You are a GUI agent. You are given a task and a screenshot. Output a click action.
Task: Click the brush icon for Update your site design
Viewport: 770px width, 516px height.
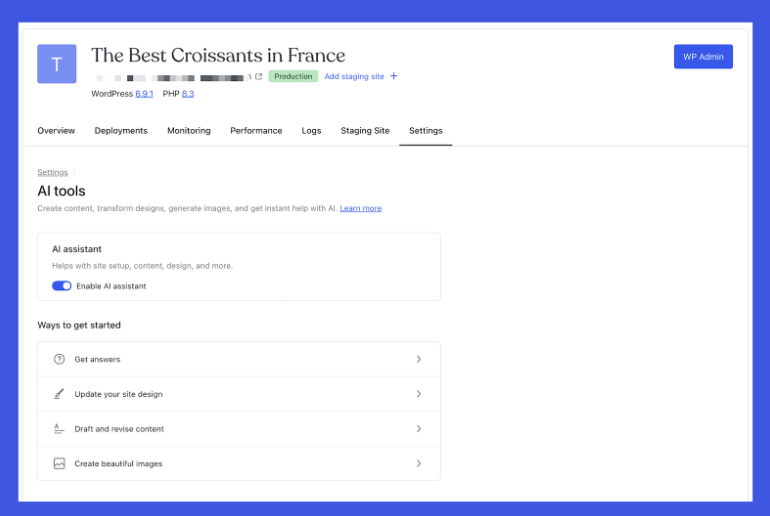[59, 394]
